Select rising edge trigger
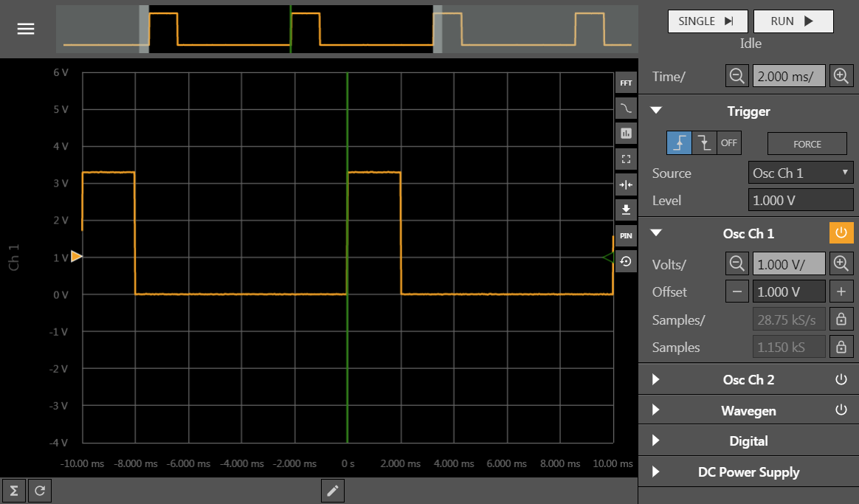Image resolution: width=859 pixels, height=504 pixels. pos(679,143)
